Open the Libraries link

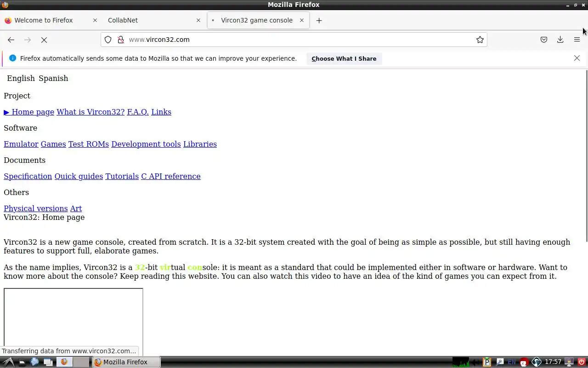point(200,144)
